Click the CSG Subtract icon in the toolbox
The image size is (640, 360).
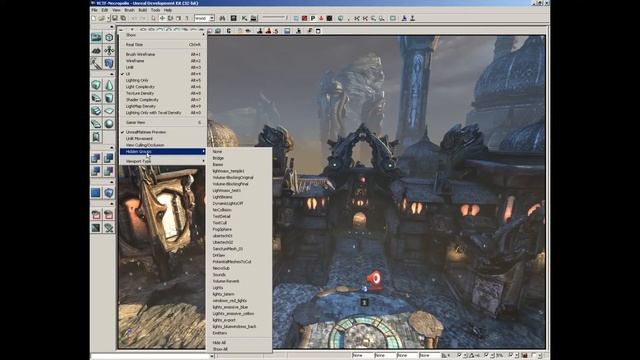tap(109, 158)
